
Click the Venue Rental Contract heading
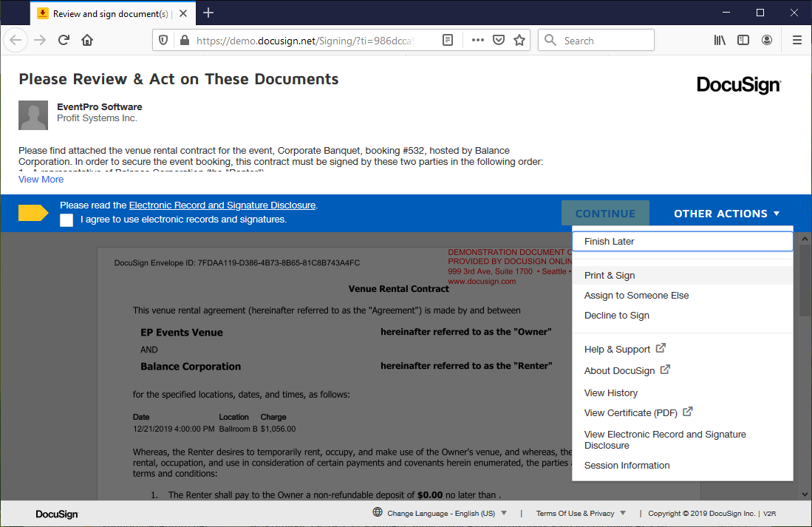point(399,289)
